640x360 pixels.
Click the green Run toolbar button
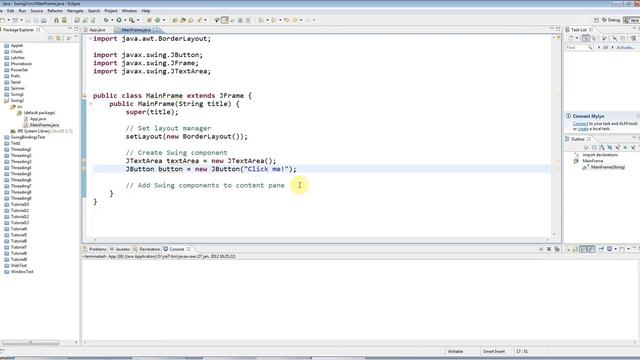point(119,20)
